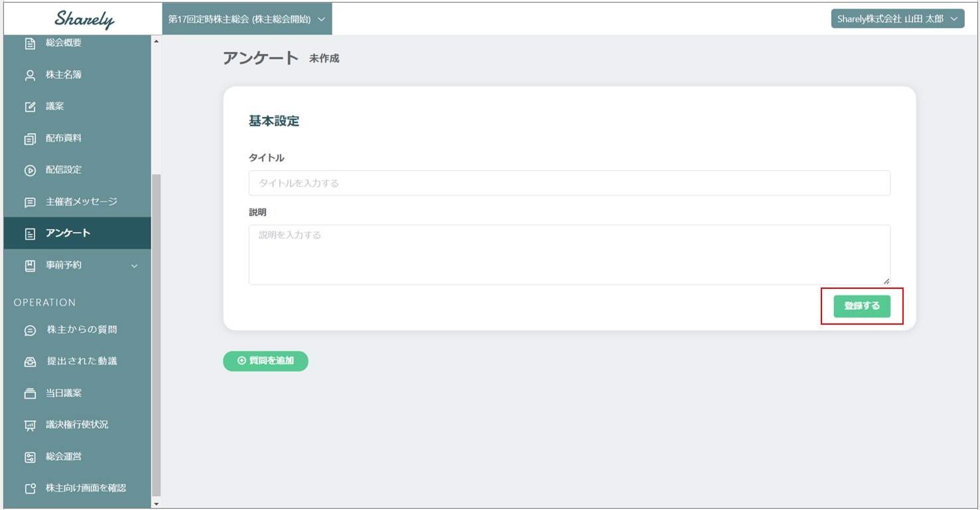
Task: Click the 株主からの質問 speech bubble icon
Action: pos(30,330)
